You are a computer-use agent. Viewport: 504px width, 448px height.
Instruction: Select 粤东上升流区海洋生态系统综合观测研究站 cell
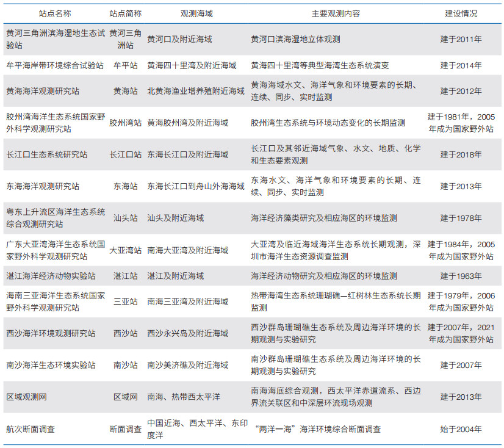56,218
